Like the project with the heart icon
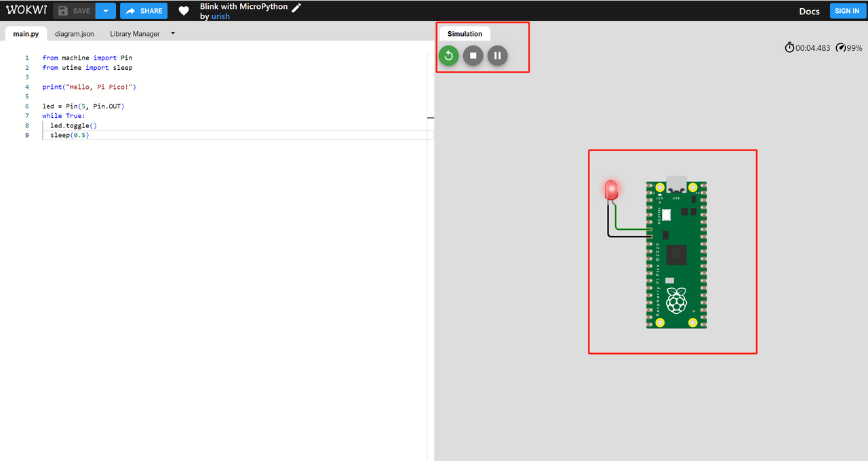This screenshot has height=461, width=868. 184,11
